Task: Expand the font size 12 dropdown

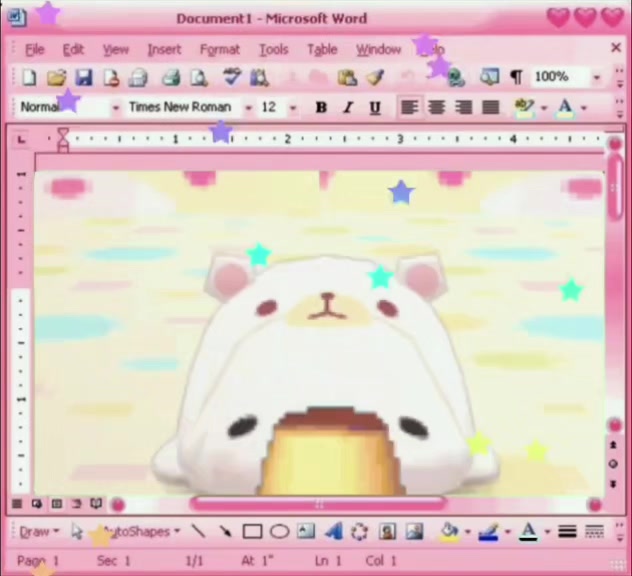Action: pyautogui.click(x=293, y=108)
